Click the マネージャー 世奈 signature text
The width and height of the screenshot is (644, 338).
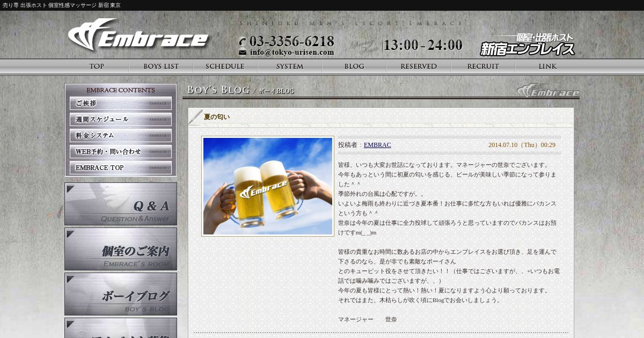368,319
